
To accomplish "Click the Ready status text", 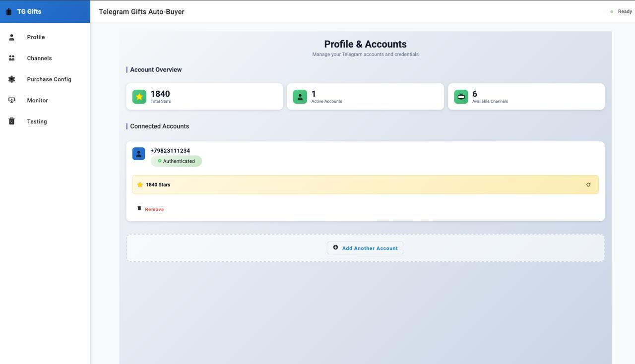I will [625, 11].
